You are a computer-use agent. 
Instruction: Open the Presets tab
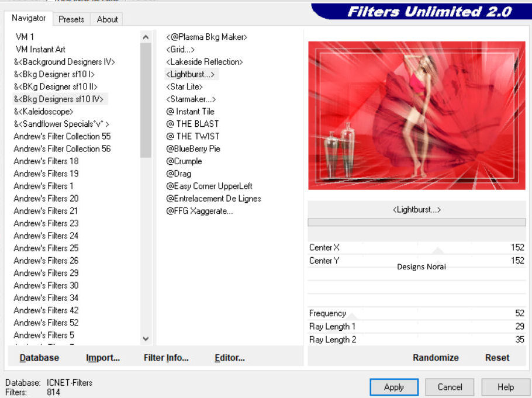pyautogui.click(x=71, y=19)
